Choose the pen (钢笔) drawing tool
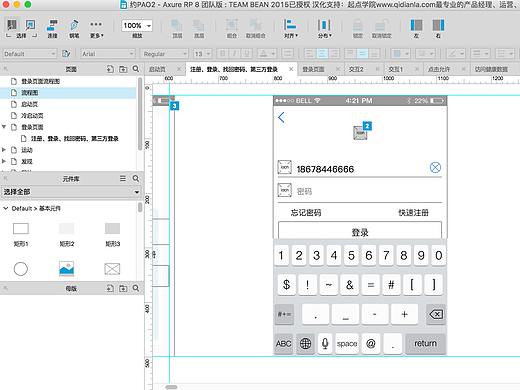The height and width of the screenshot is (390, 520). [74, 28]
